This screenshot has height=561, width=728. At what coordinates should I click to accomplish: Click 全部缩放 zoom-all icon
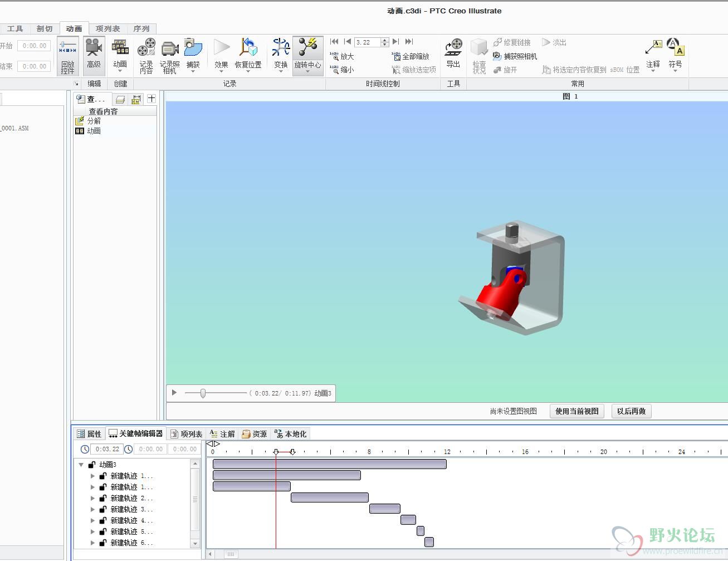[x=396, y=56]
